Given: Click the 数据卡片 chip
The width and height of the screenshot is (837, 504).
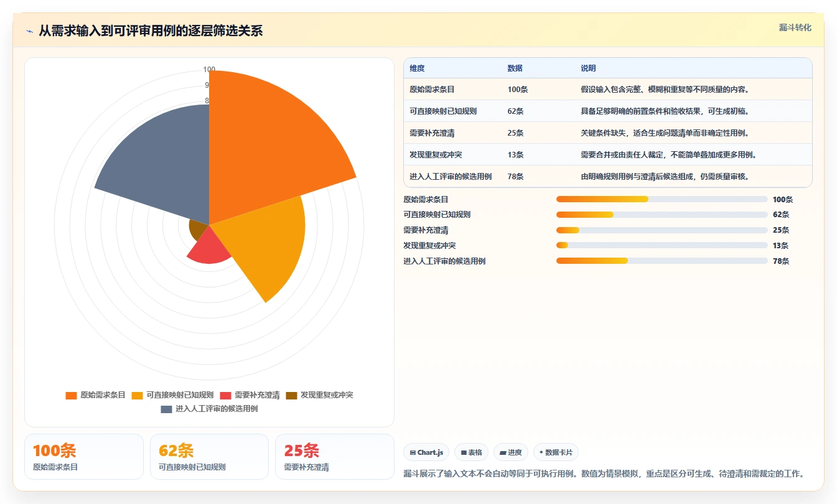Looking at the screenshot, I should [x=556, y=452].
